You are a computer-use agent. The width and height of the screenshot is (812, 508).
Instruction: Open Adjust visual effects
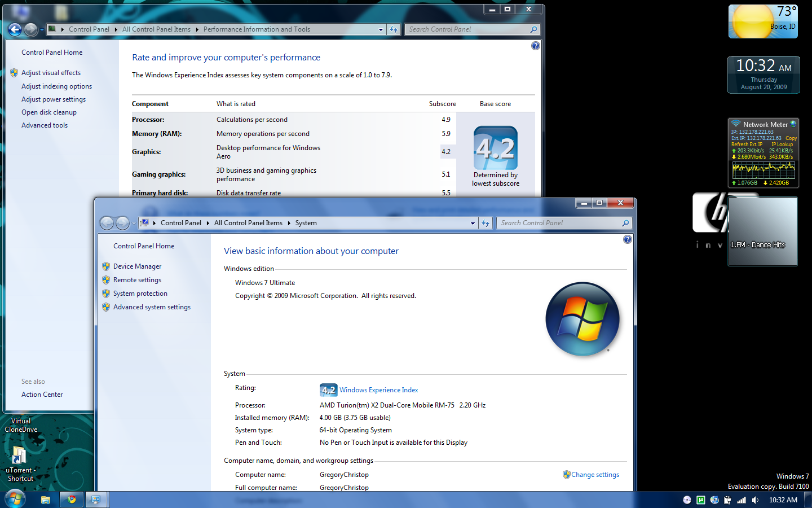click(51, 73)
